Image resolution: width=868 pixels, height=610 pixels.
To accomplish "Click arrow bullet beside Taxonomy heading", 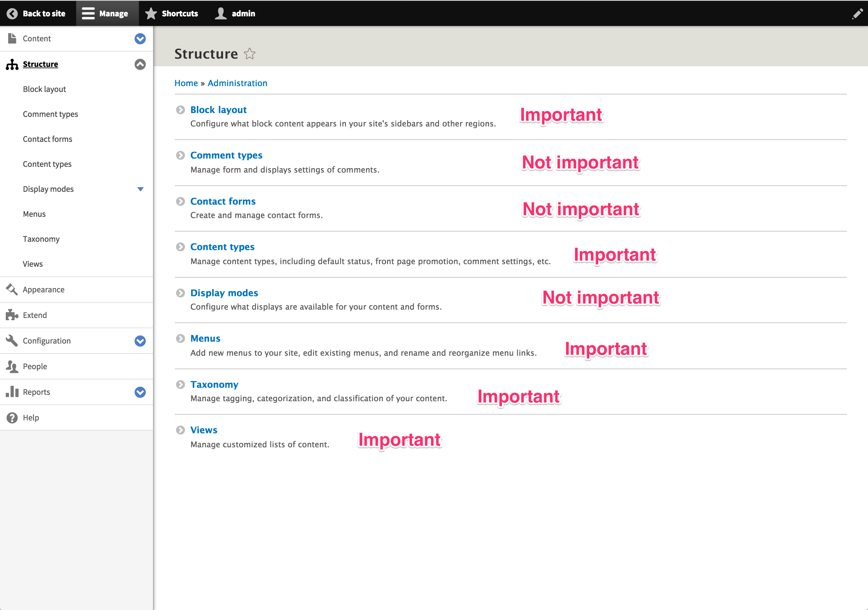I will [x=181, y=385].
